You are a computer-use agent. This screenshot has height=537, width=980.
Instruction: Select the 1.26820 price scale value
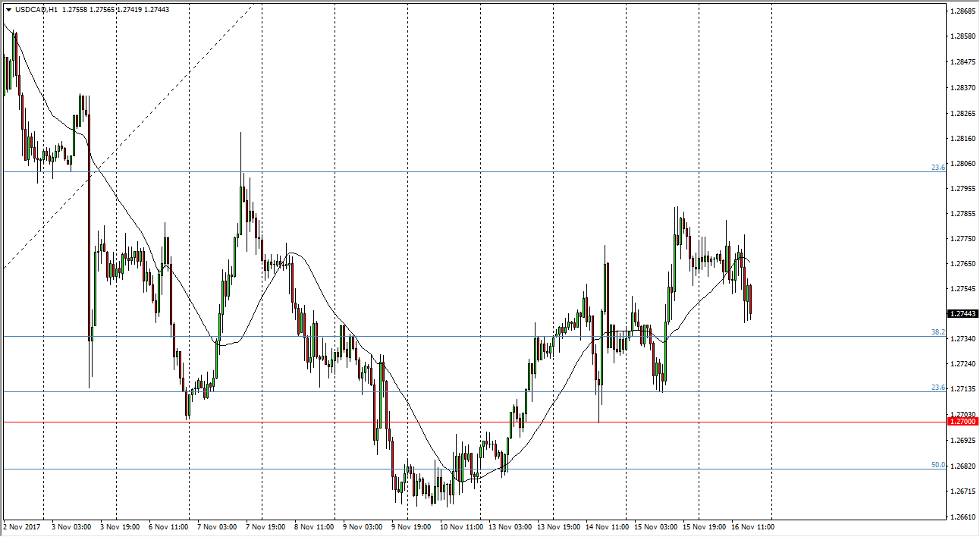click(x=961, y=466)
